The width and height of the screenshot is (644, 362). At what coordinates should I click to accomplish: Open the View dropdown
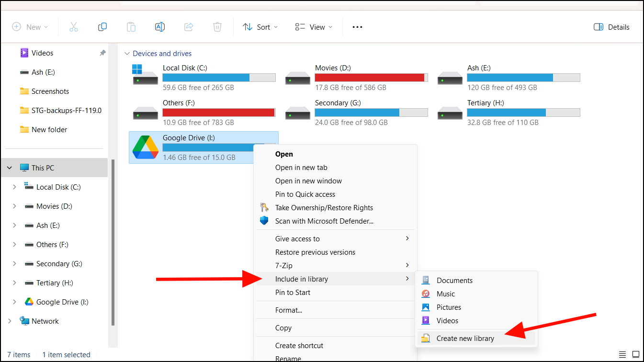313,27
